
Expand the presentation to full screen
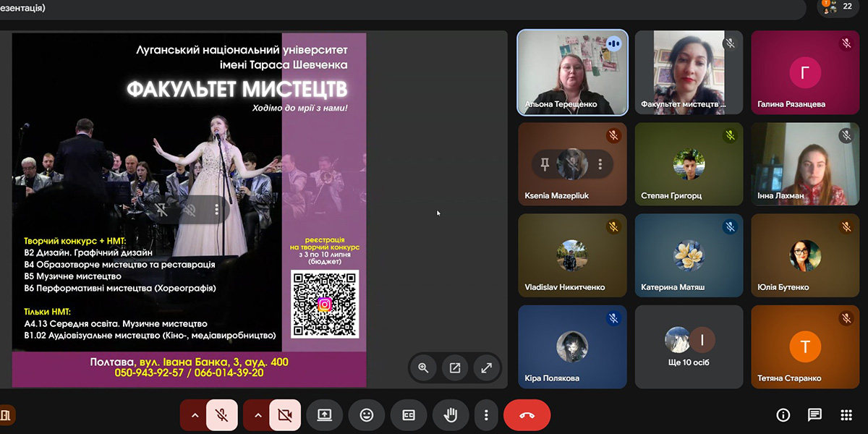tap(487, 367)
